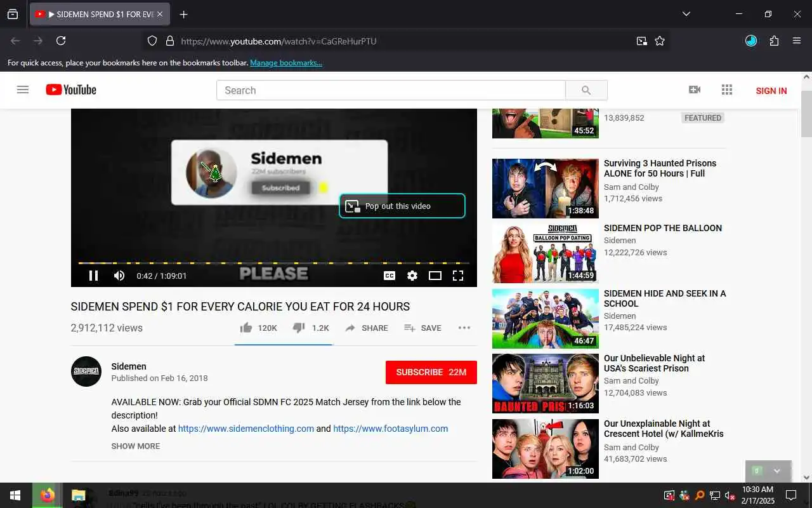Screen dimensions: 812x508
Task: Go back to the previous page
Action: (x=15, y=41)
